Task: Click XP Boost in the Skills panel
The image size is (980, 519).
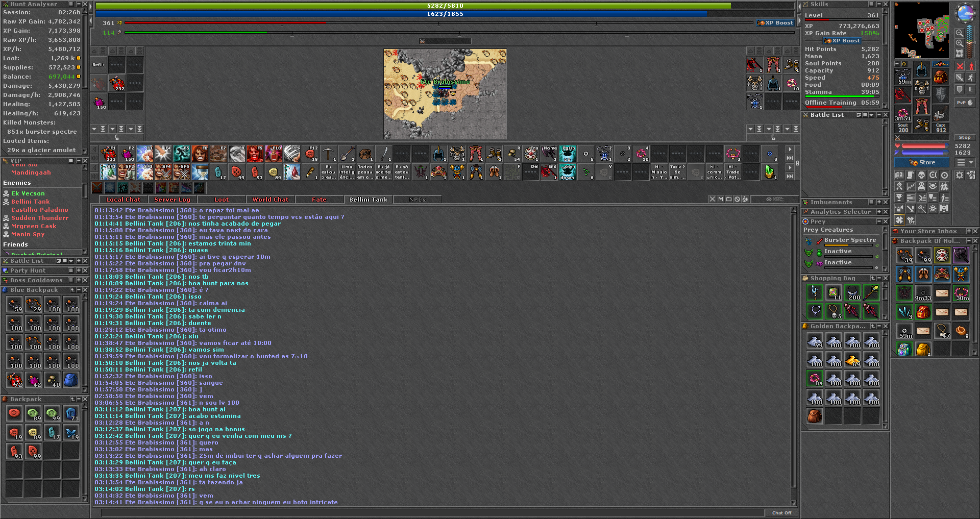Action: (843, 41)
